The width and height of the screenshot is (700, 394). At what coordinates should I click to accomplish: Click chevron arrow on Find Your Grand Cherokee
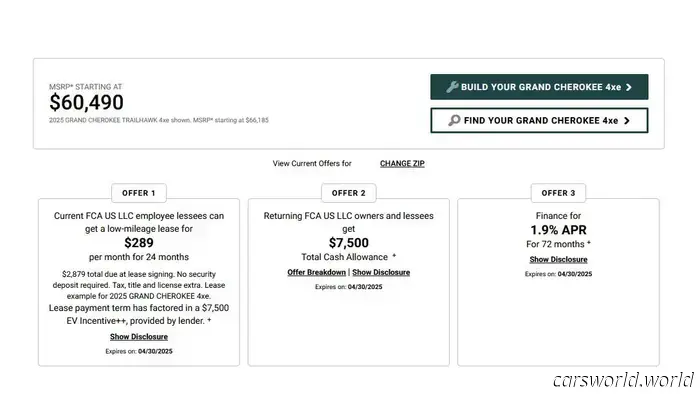[x=627, y=120]
